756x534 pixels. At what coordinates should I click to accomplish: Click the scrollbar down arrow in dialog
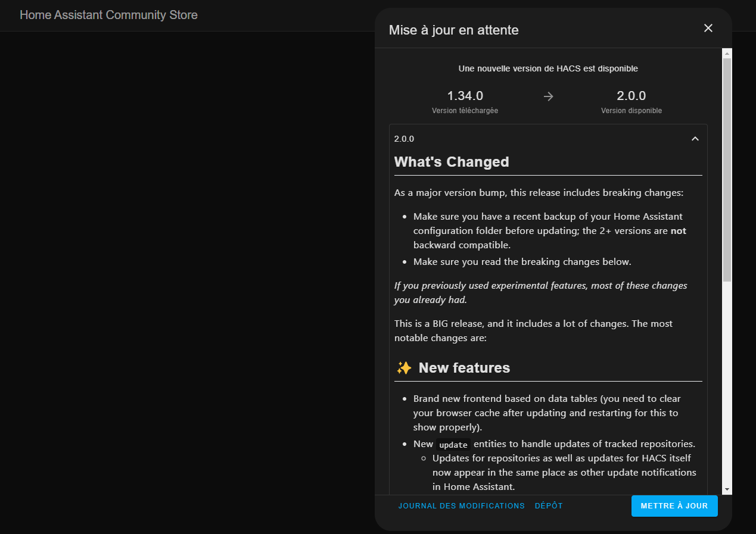(x=727, y=489)
